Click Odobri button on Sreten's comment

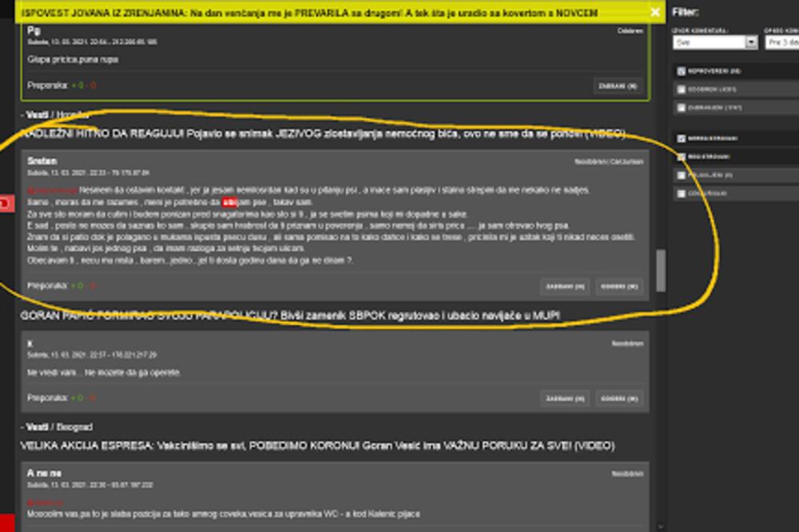point(619,286)
